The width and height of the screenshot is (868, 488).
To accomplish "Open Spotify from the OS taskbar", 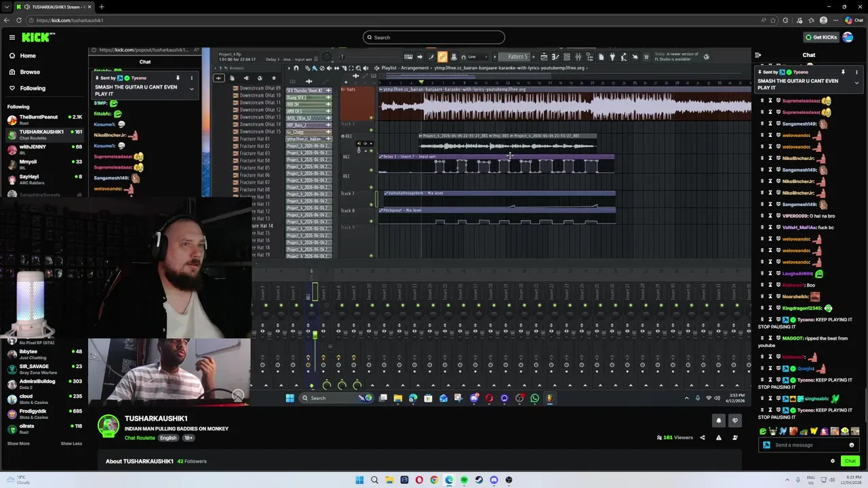I will pos(464,480).
